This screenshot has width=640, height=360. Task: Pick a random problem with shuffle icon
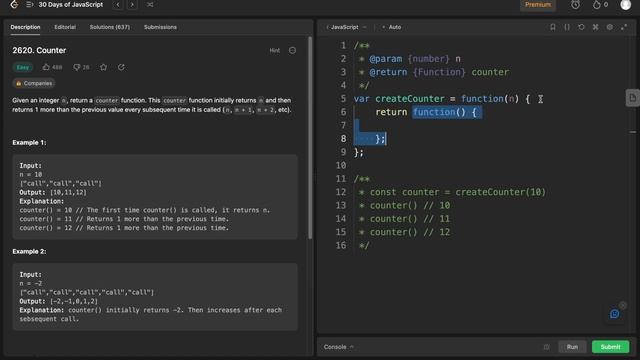150,5
